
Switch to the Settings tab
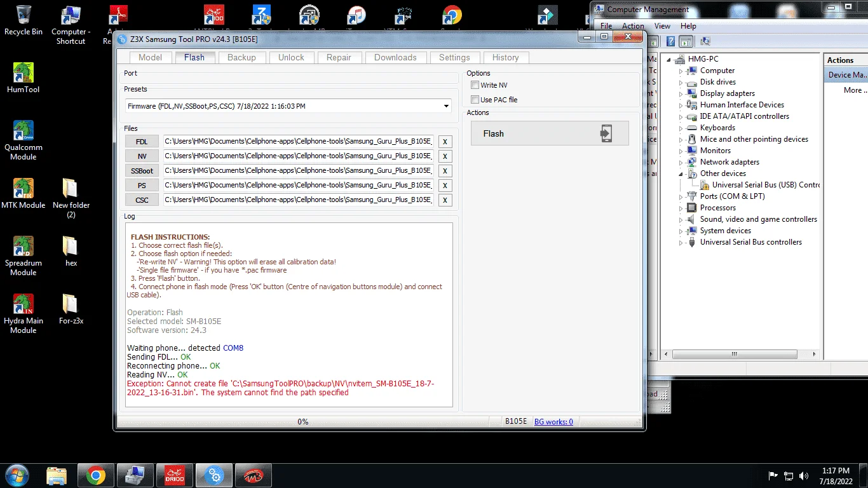[x=454, y=57]
